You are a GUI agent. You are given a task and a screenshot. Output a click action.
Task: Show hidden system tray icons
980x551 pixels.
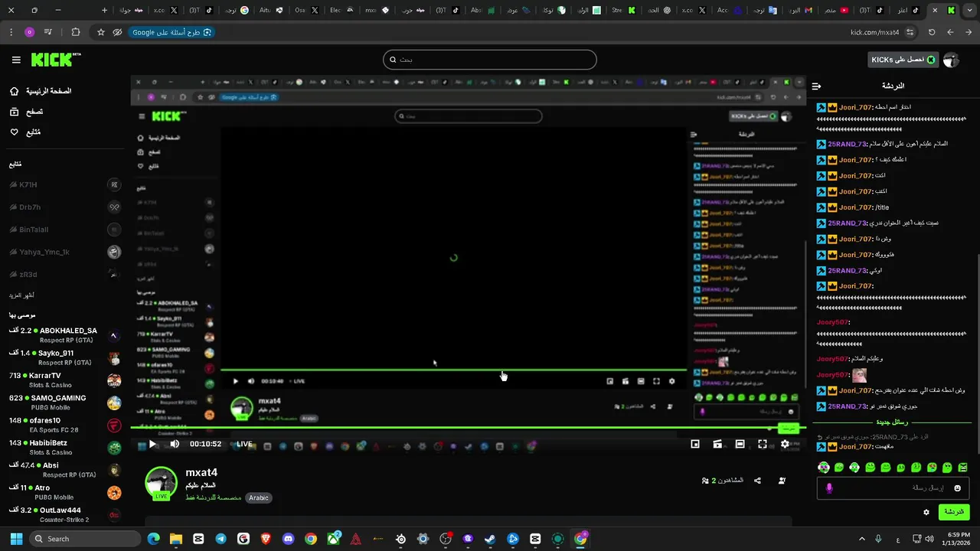862,539
